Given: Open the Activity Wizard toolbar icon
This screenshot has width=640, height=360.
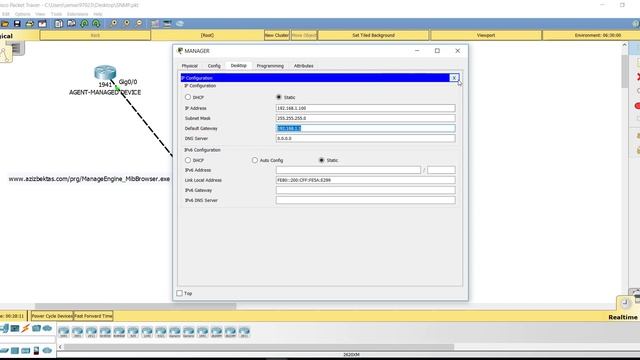Looking at the screenshot, I should pyautogui.click(x=42, y=24).
